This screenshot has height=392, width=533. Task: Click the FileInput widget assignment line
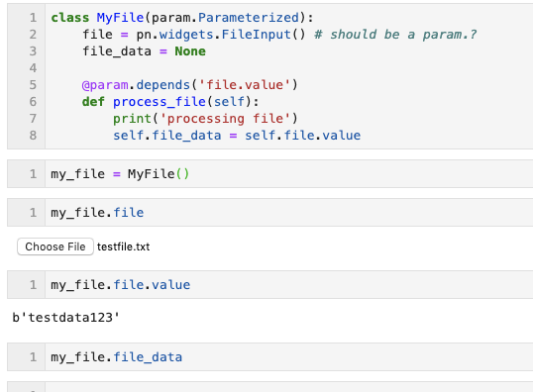(279, 35)
